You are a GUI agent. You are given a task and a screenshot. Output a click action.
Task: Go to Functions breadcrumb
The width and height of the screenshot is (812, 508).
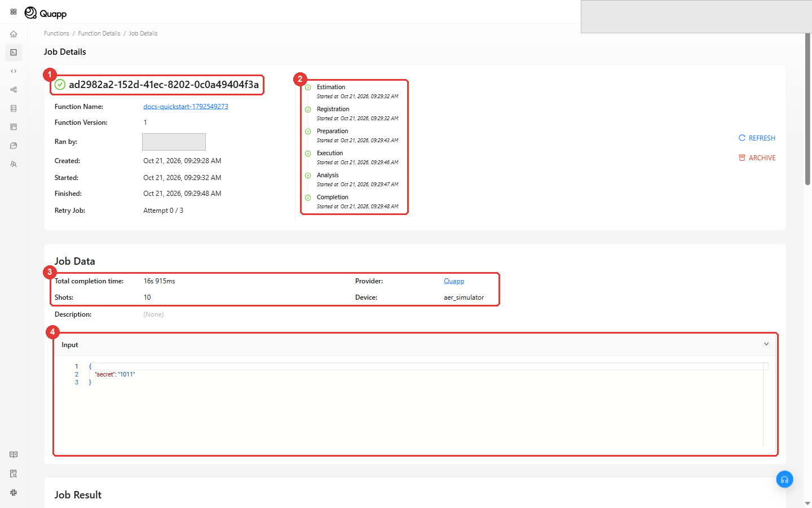click(x=56, y=33)
